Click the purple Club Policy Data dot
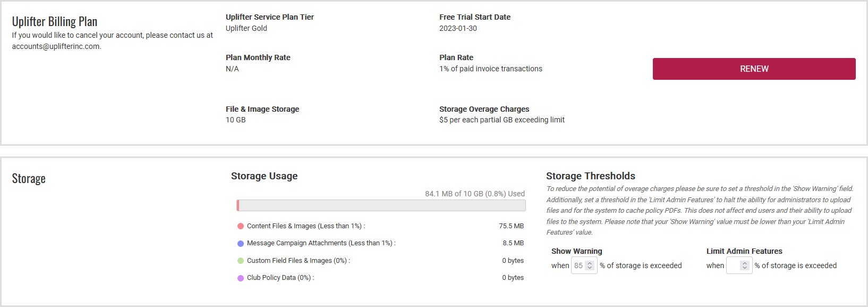 coord(241,278)
